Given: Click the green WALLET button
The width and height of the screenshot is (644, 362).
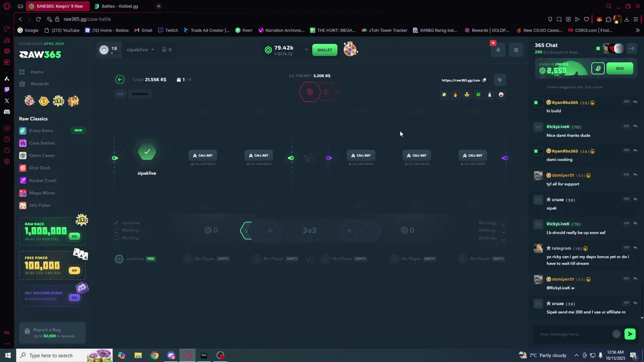Looking at the screenshot, I should tap(325, 50).
